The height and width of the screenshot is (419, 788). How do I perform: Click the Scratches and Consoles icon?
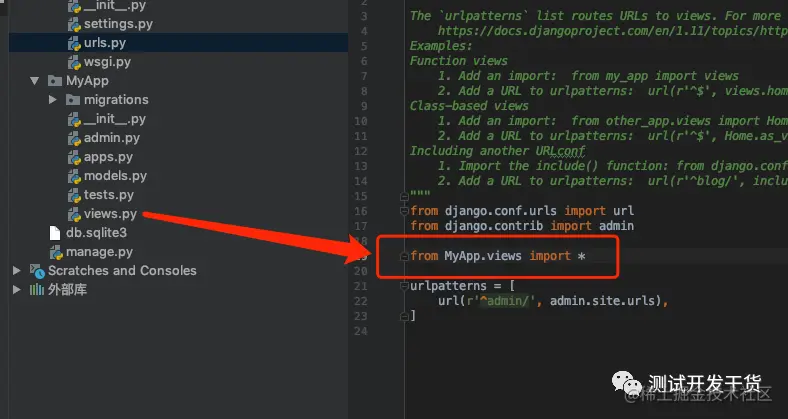tap(37, 271)
